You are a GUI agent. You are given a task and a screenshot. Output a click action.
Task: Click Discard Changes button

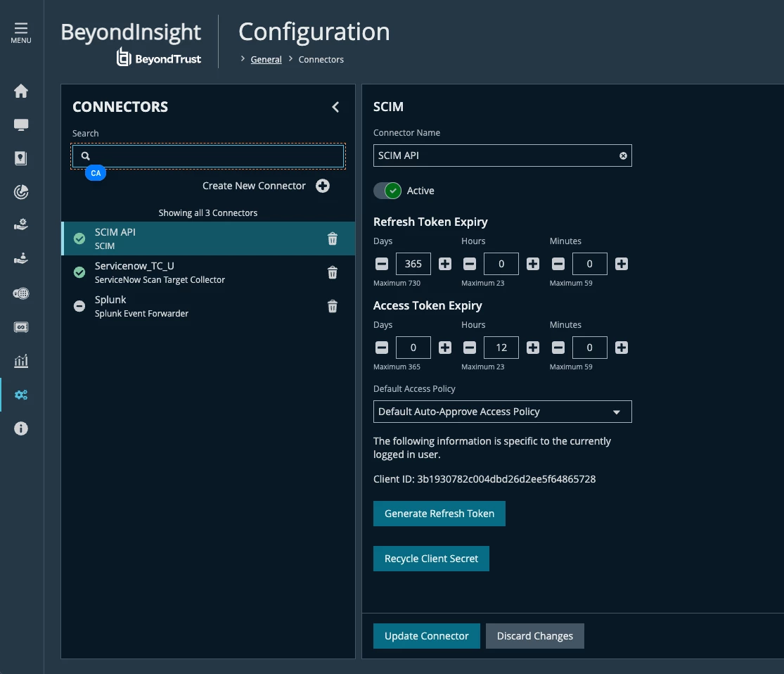pos(535,636)
